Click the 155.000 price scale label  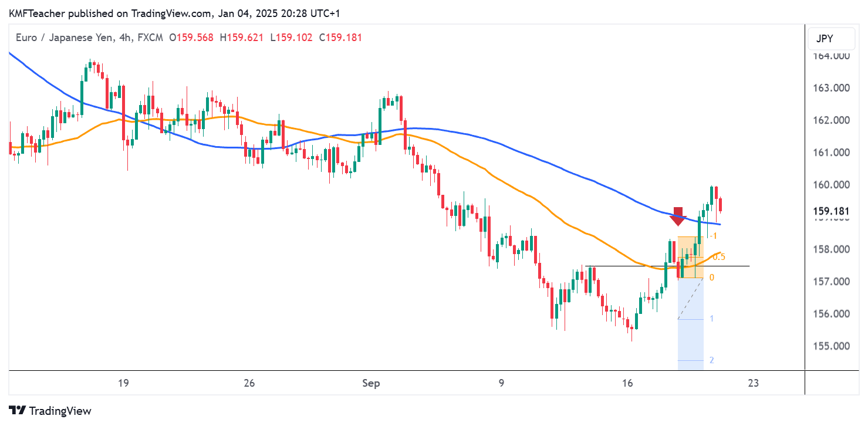830,346
